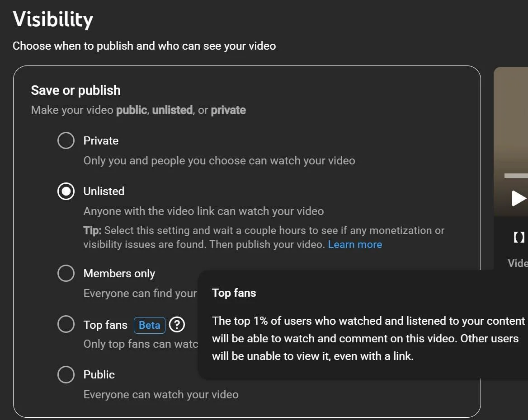Play the video preview
The width and height of the screenshot is (528, 420).
pyautogui.click(x=519, y=198)
